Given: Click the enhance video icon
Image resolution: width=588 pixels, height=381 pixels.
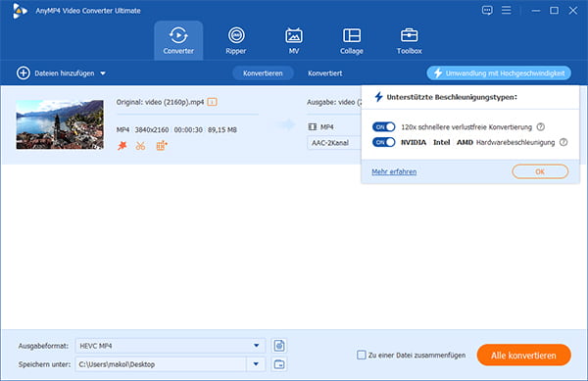Looking at the screenshot, I should [x=162, y=146].
